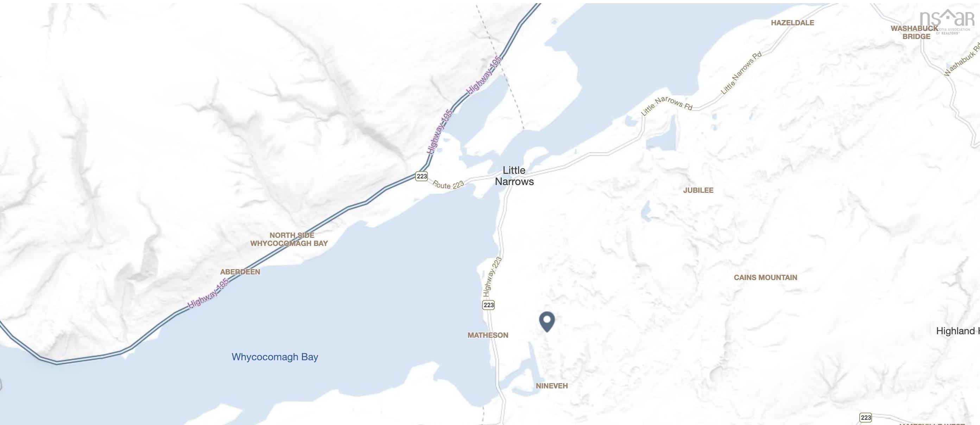980x425 pixels.
Task: Select the Little Narrows town label
Action: click(x=514, y=176)
